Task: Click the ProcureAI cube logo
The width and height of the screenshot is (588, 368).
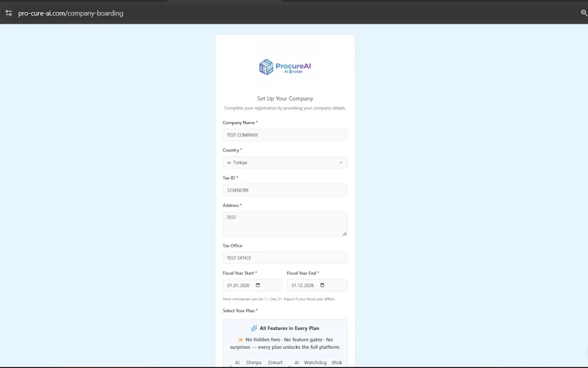Action: [266, 67]
